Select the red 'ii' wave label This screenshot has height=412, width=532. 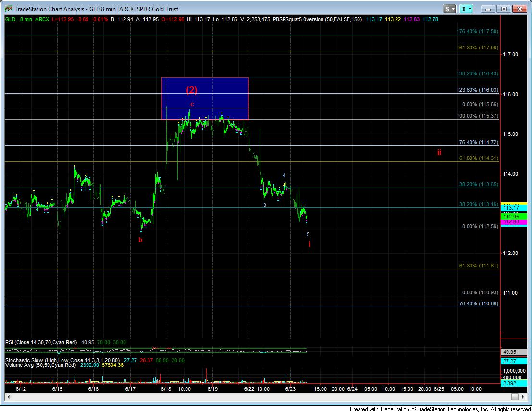(439, 152)
